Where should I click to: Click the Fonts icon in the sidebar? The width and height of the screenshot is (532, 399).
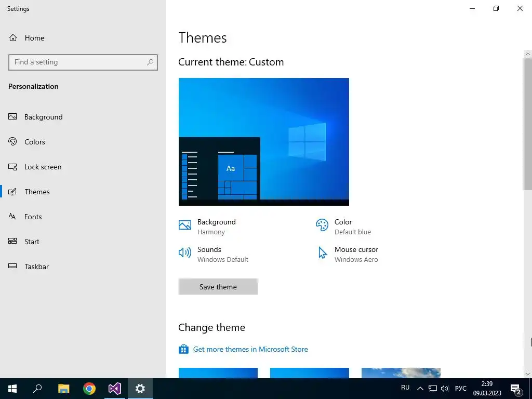click(x=12, y=217)
